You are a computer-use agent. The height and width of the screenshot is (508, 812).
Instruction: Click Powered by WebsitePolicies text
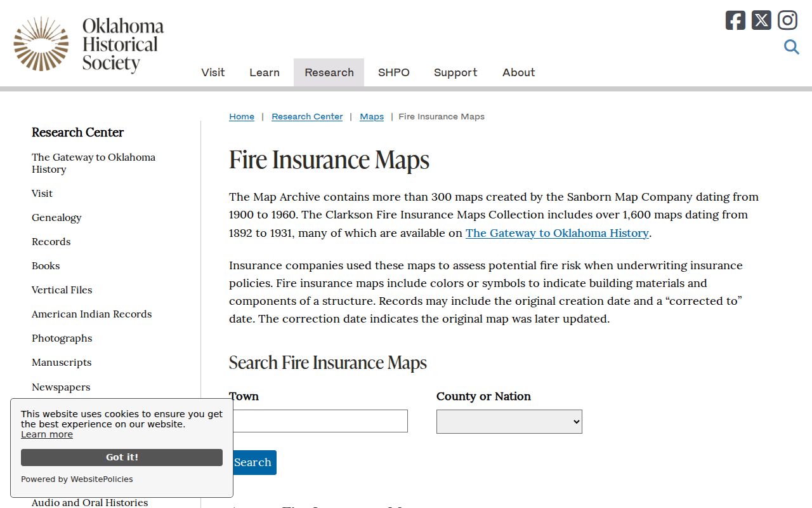click(x=77, y=479)
